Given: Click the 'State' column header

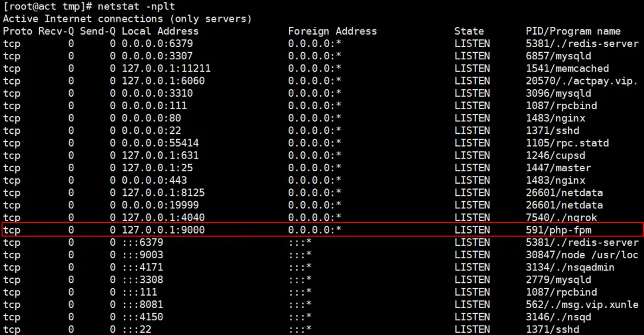Looking at the screenshot, I should coord(469,31).
